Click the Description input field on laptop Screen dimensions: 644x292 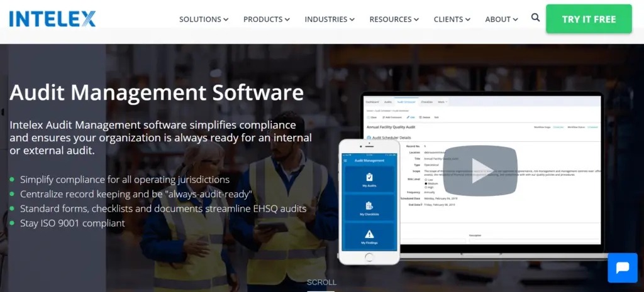[535, 241]
